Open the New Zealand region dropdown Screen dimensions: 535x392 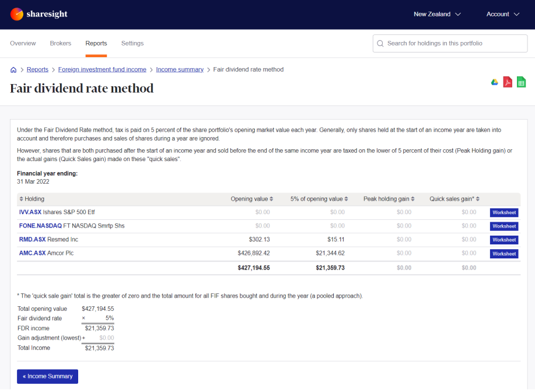pyautogui.click(x=437, y=14)
